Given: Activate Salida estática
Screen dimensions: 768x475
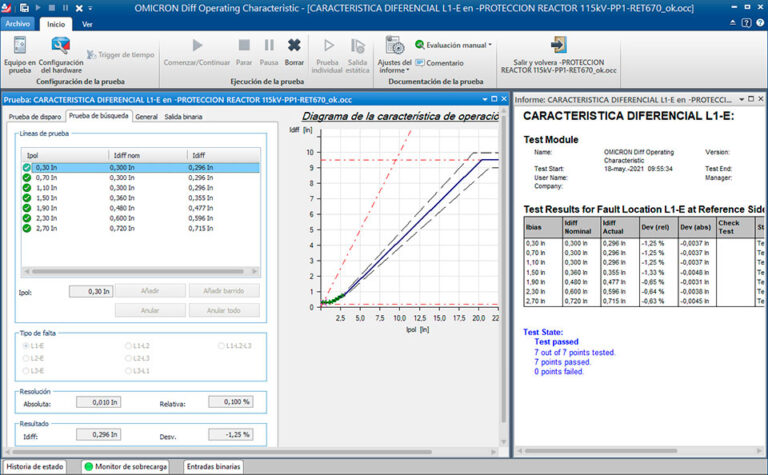Looking at the screenshot, I should 358,56.
